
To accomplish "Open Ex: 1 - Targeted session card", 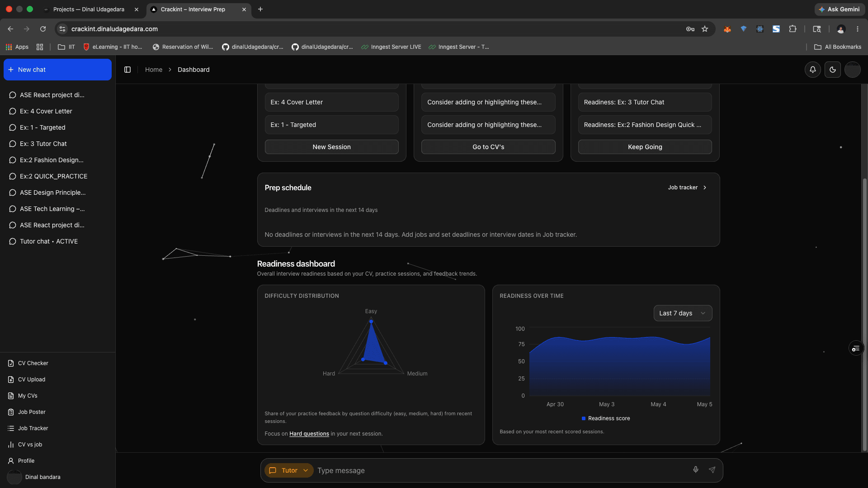I will [x=331, y=125].
